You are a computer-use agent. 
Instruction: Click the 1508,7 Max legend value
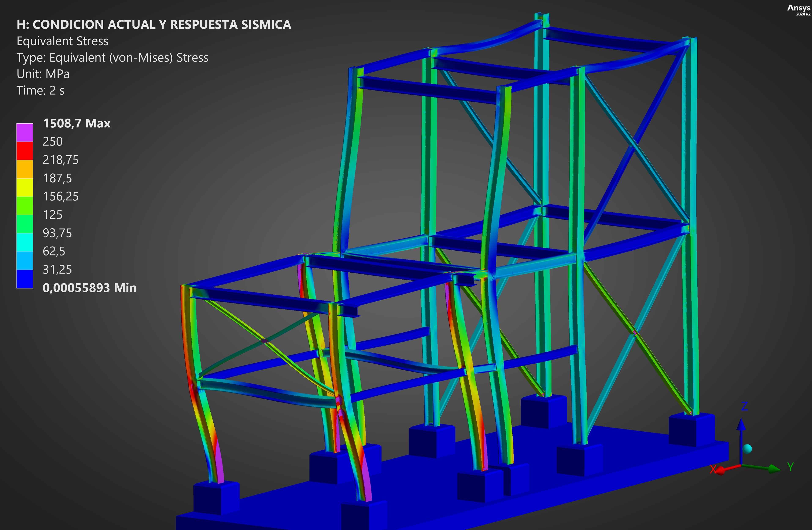pyautogui.click(x=76, y=123)
